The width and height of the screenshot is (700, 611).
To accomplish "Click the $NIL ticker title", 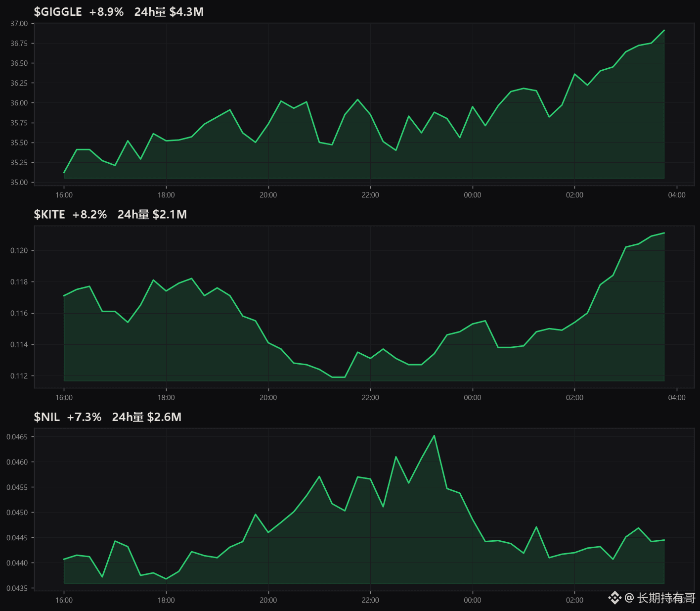I will pos(46,417).
